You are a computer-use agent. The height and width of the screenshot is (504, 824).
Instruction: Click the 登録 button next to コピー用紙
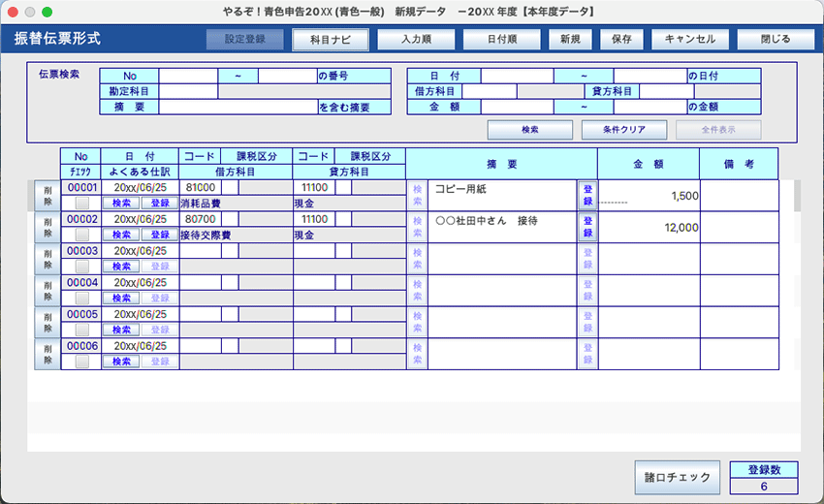tap(587, 195)
